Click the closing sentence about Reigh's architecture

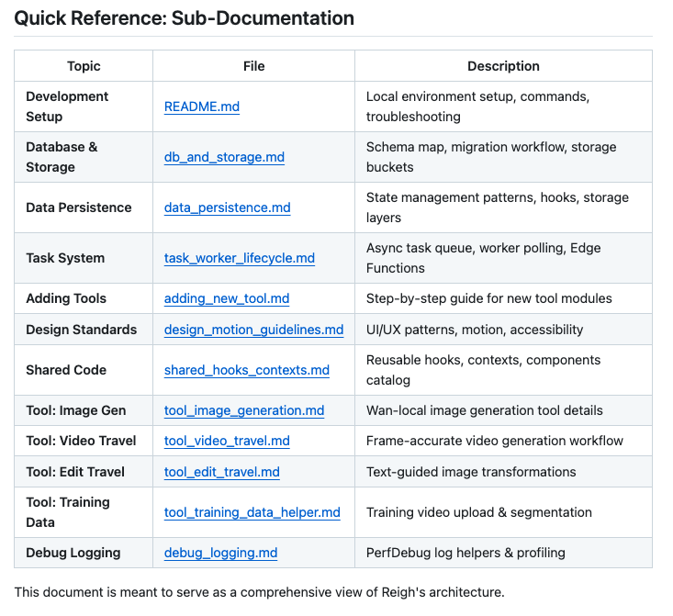259,592
